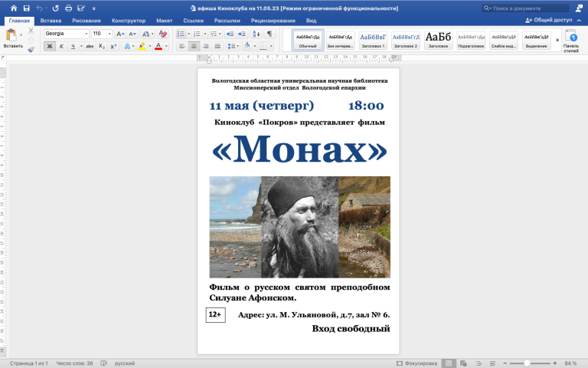This screenshot has height=368, width=588.
Task: Toggle Underline (Ч) formatting
Action: [73, 46]
